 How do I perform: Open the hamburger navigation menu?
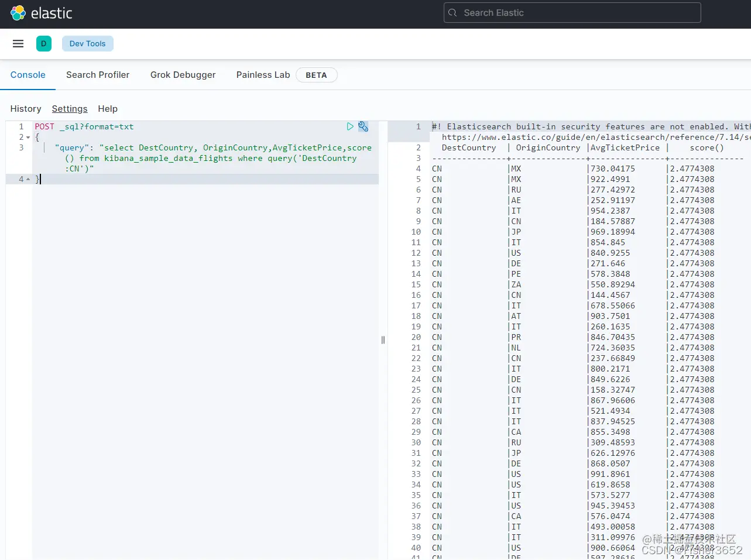click(18, 43)
